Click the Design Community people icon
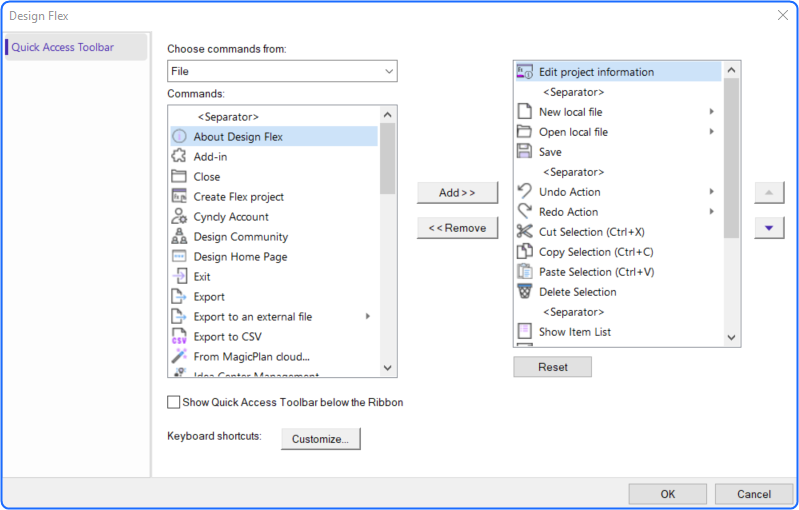The image size is (799, 510). coord(179,236)
